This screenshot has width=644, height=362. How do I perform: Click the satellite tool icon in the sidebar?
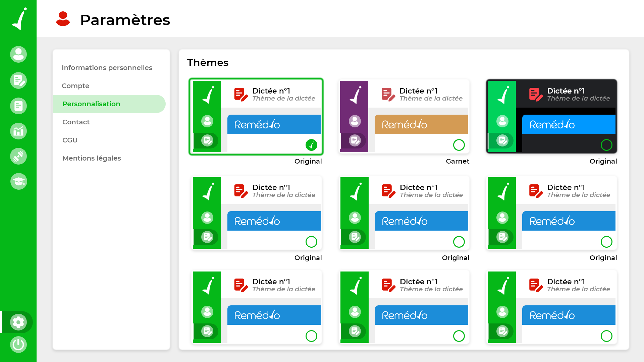(18, 156)
